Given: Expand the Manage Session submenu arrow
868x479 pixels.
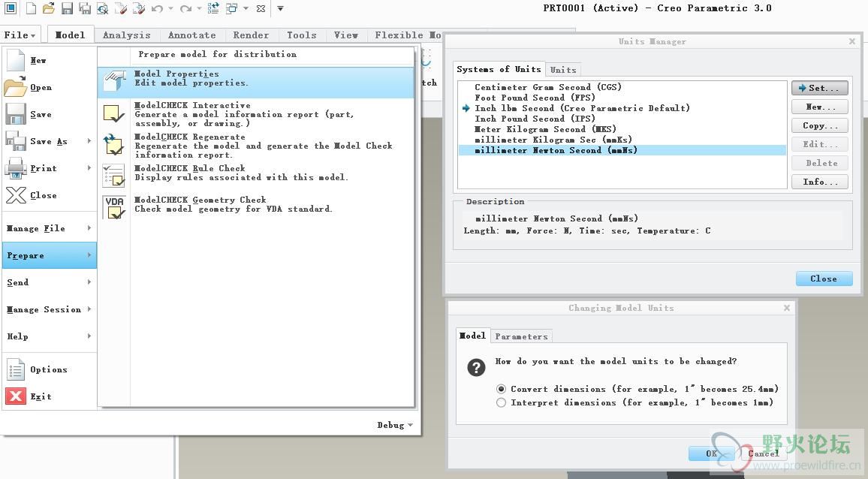Looking at the screenshot, I should 89,309.
